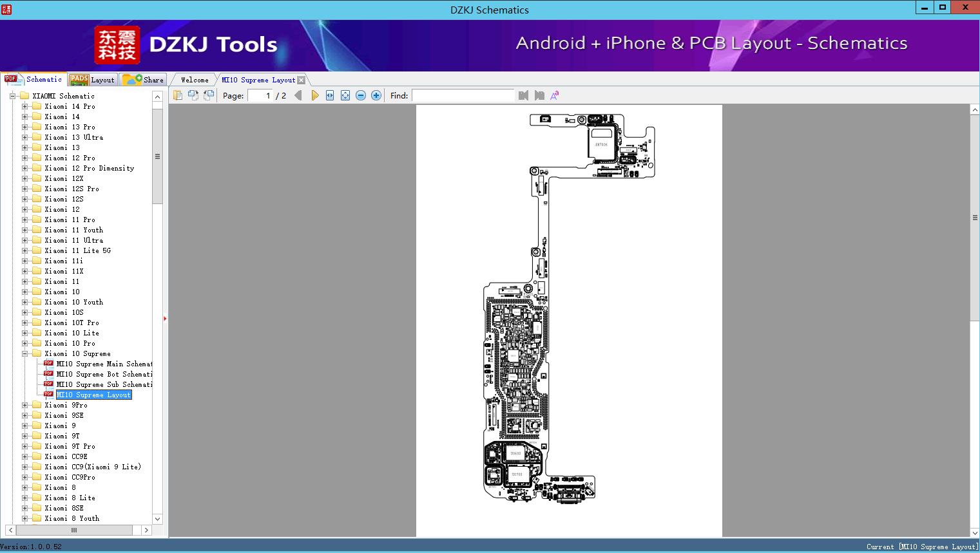
Task: Click the copy document toolbar icon
Action: [x=178, y=95]
